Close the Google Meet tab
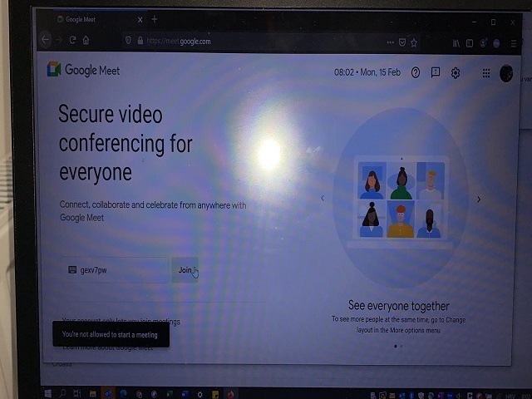Image resolution: width=532 pixels, height=399 pixels. pyautogui.click(x=140, y=20)
